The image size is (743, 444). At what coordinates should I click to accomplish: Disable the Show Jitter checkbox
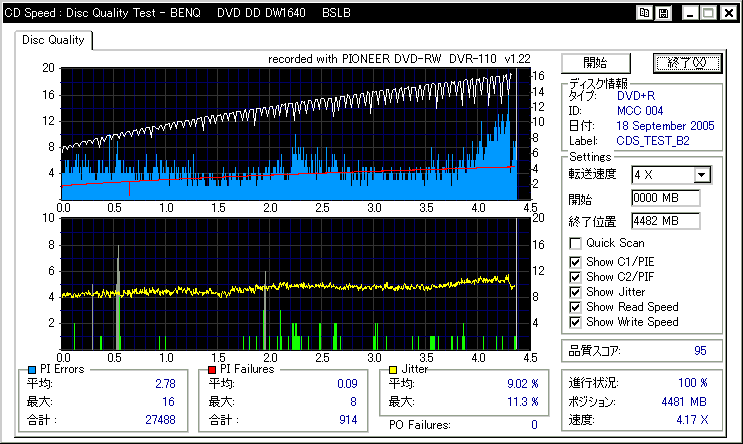pyautogui.click(x=575, y=291)
